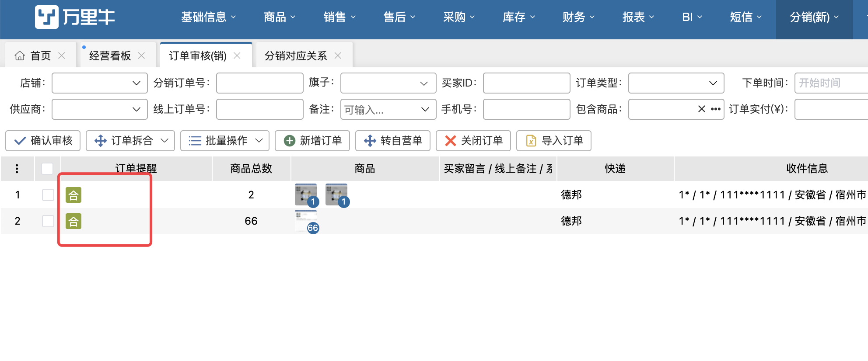Click product thumbnail with 66 badge
Screen dimensions: 868x361
click(306, 221)
